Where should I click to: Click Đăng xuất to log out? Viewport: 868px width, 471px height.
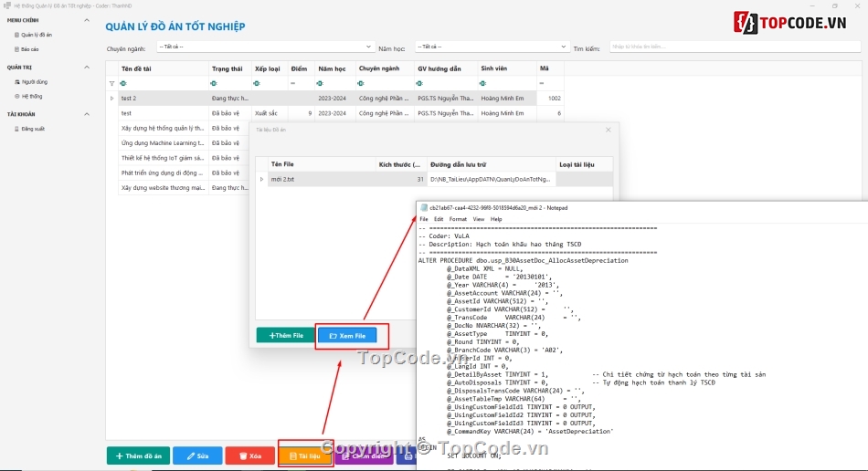coord(33,129)
